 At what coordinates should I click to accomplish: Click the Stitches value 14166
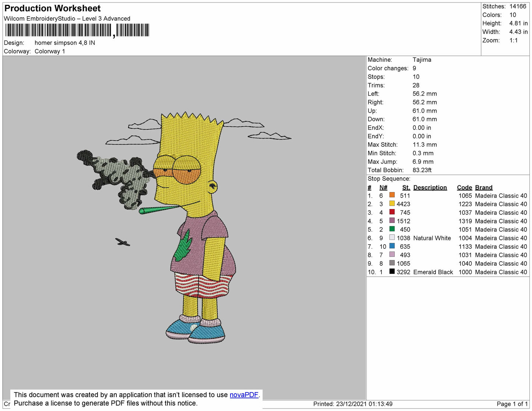[518, 6]
